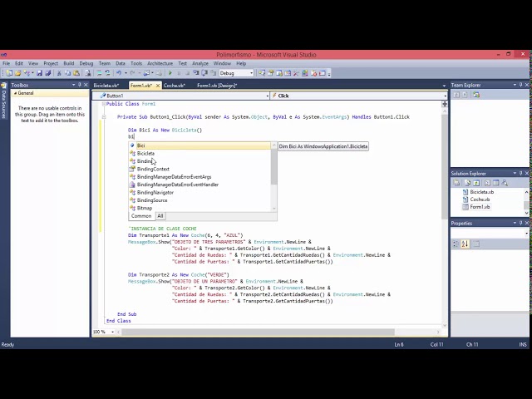This screenshot has width=532, height=399.
Task: Click the Comment out lines icon
Action: [x=99, y=73]
